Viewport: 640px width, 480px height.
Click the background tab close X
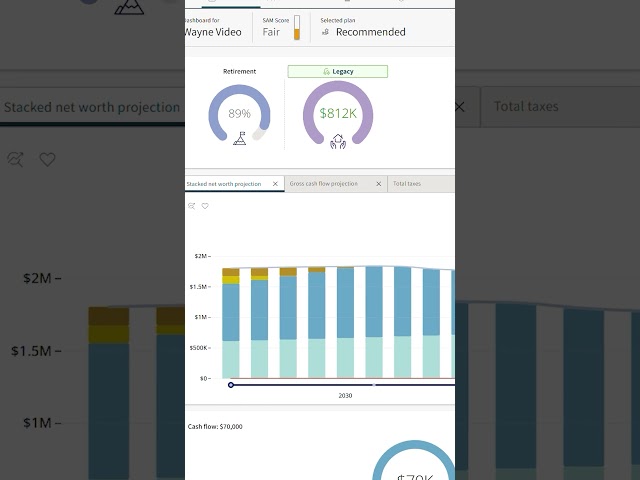pyautogui.click(x=460, y=107)
